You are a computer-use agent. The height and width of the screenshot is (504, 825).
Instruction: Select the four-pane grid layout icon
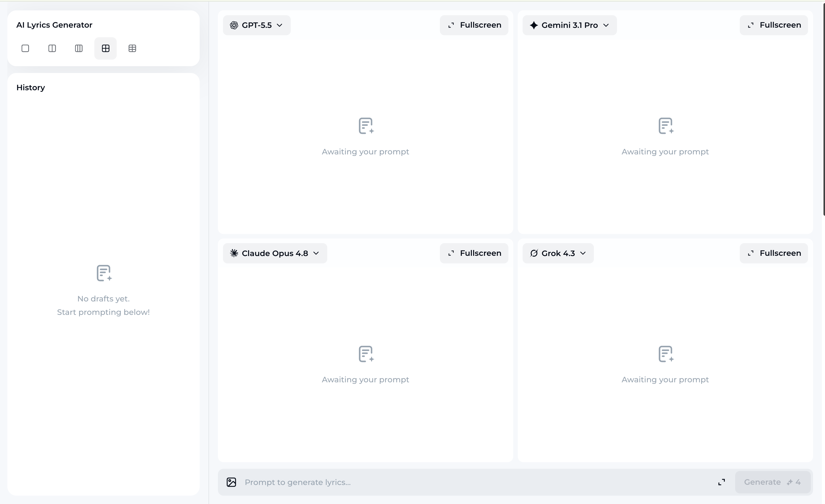pyautogui.click(x=106, y=48)
